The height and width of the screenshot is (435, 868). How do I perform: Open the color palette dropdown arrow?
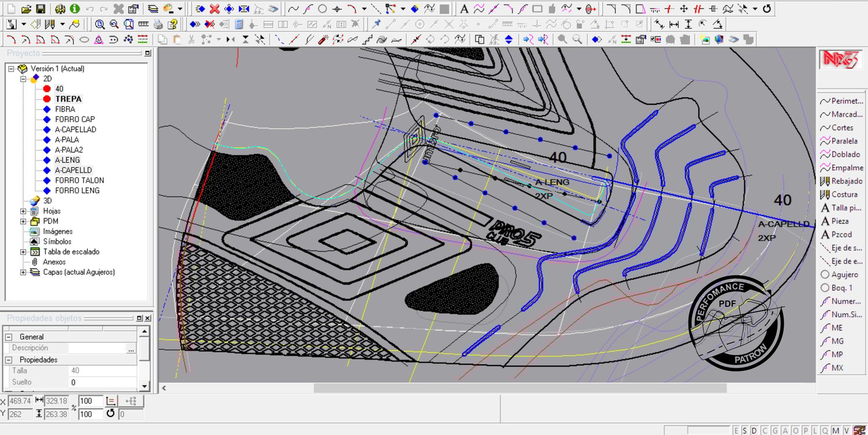tap(180, 9)
